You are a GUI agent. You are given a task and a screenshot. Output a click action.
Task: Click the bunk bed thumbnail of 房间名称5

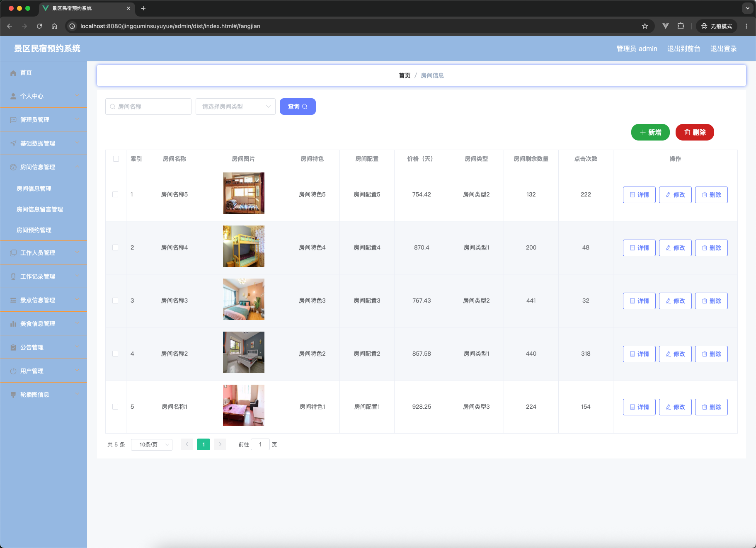[244, 193]
